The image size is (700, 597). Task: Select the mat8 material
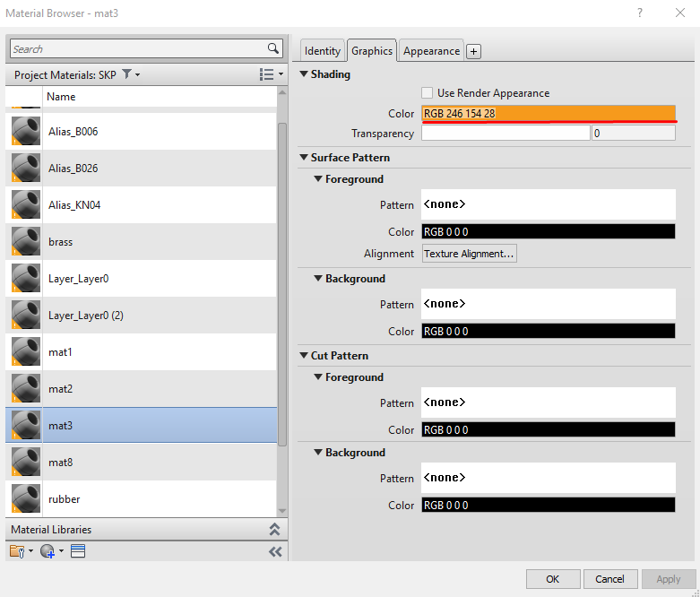point(141,463)
